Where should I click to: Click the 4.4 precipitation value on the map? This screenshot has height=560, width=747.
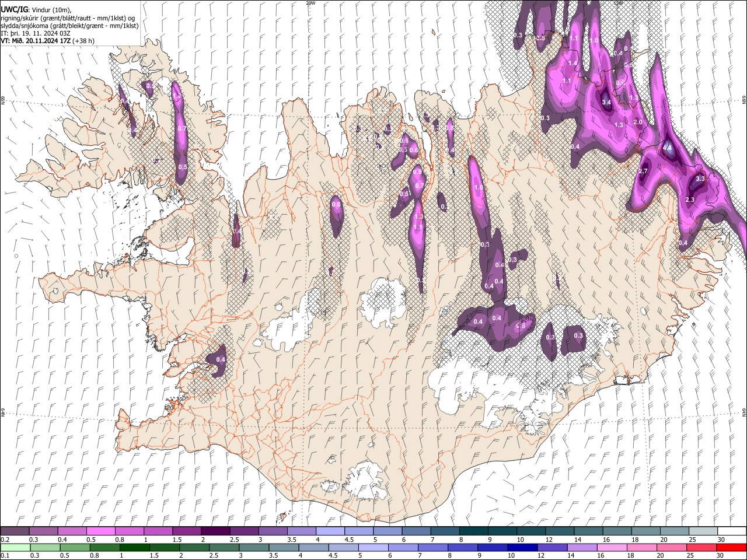click(668, 148)
